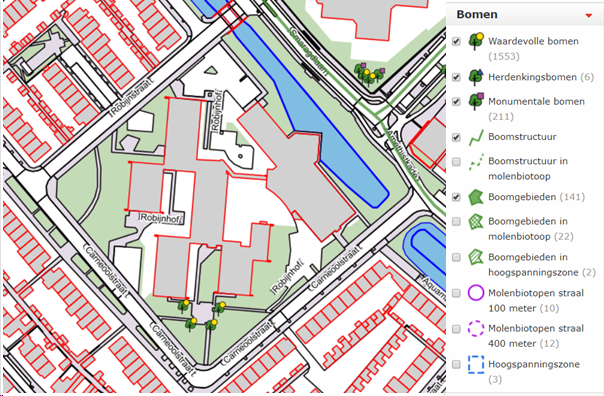
Task: Uncheck the Monumentale bomen checkbox
Action: point(456,102)
